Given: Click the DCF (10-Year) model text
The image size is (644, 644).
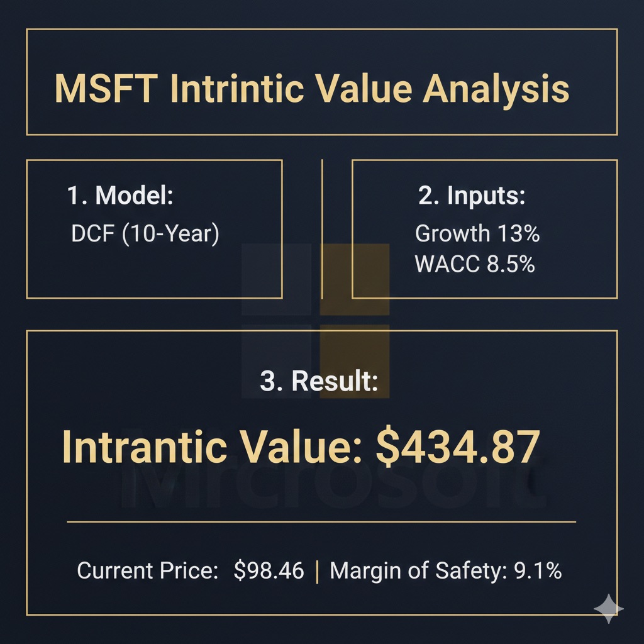Looking at the screenshot, I should pyautogui.click(x=145, y=235).
